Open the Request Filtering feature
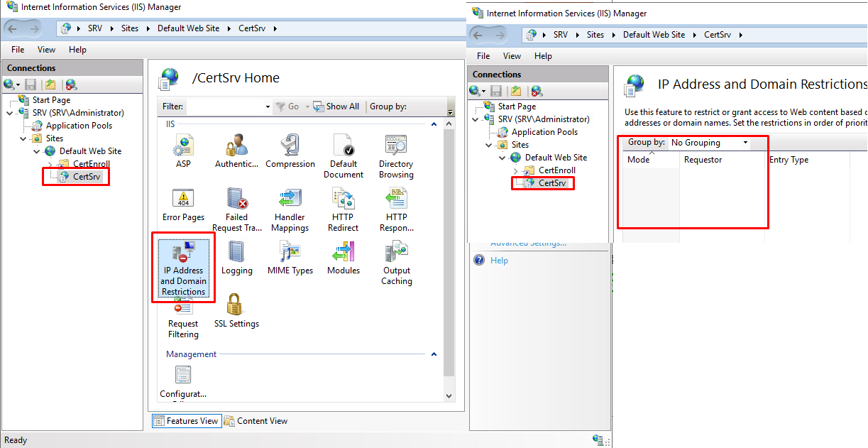Screen dimensions: 868x448 point(183,319)
